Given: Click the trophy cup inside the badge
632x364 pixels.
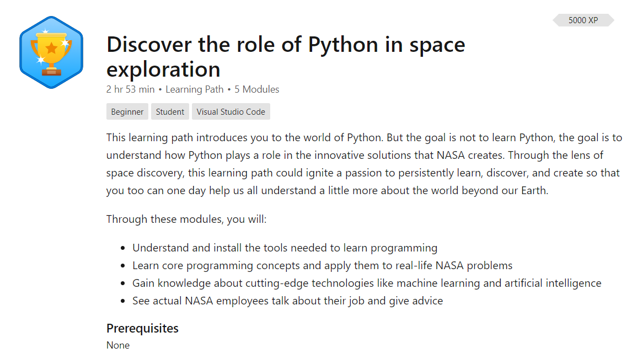Looking at the screenshot, I should tap(51, 49).
